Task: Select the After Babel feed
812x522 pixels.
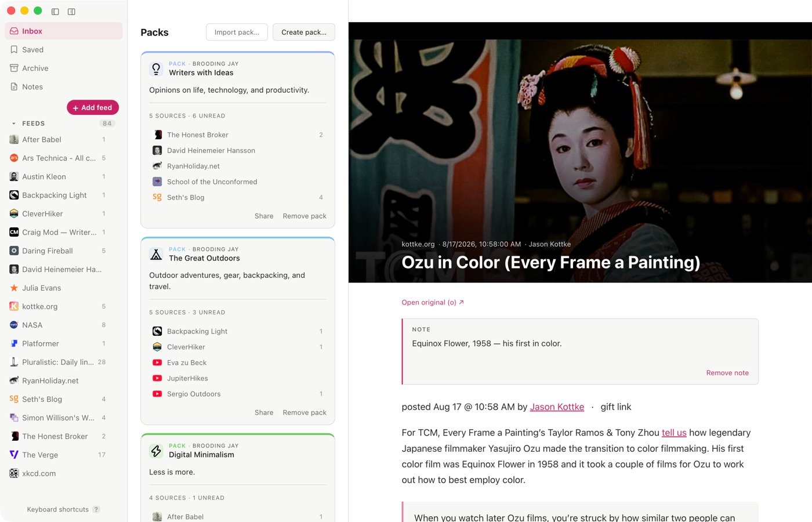Action: pyautogui.click(x=64, y=140)
